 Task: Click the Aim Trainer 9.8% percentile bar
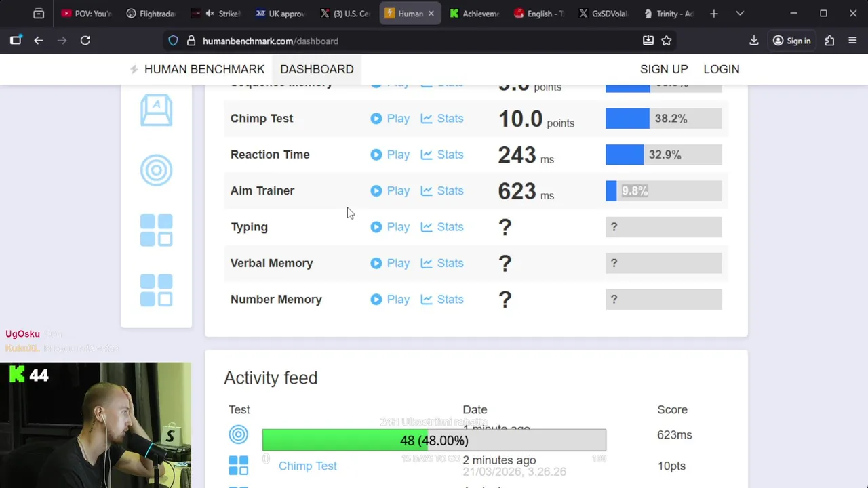pos(663,190)
